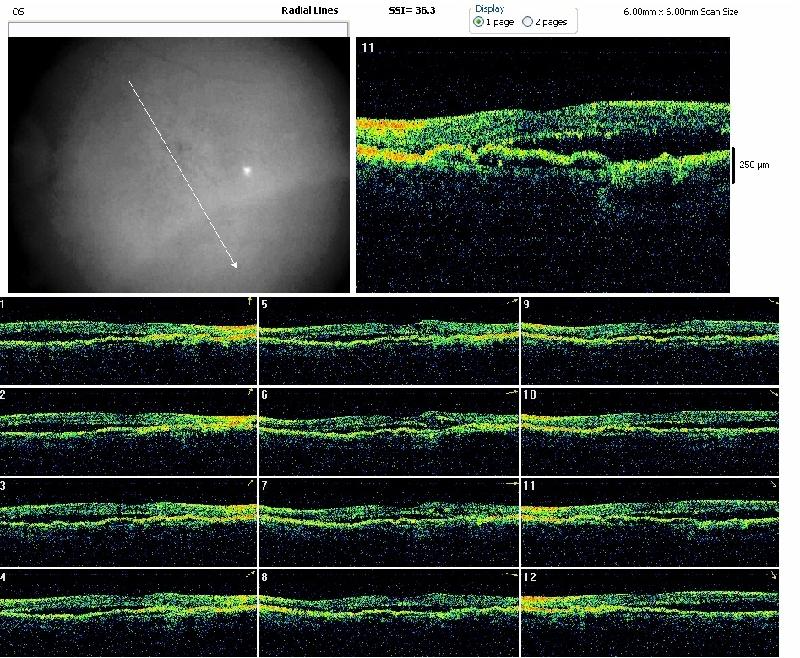Choose radial scan thumbnail 3
The image size is (800, 658).
pos(128,521)
